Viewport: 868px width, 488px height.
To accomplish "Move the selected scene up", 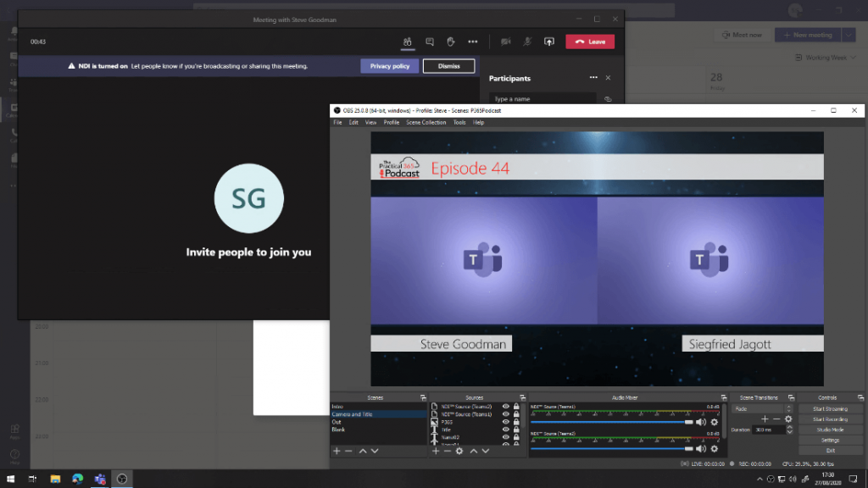I will tap(363, 451).
